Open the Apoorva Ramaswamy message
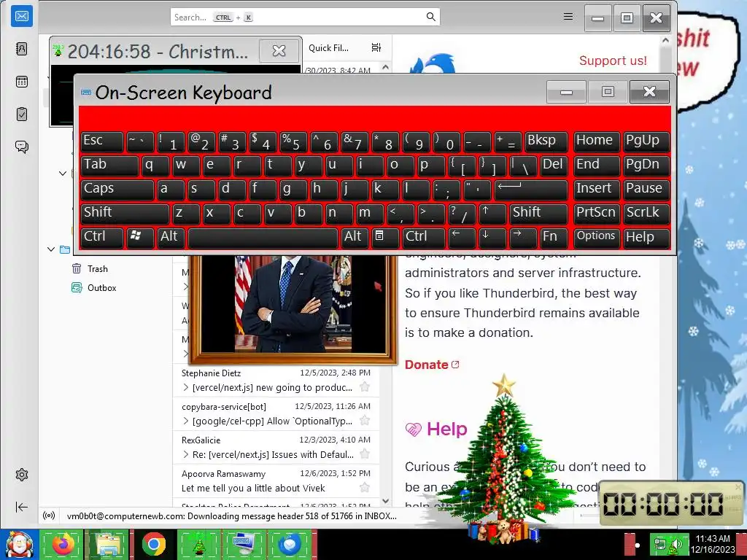 coord(275,481)
